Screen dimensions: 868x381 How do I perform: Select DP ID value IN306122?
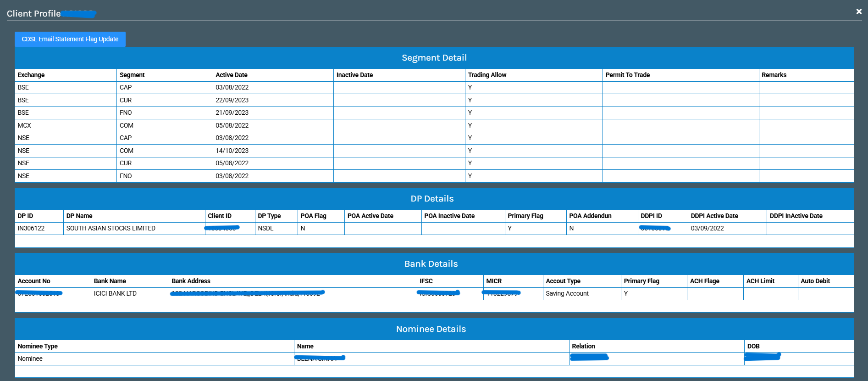[31, 228]
